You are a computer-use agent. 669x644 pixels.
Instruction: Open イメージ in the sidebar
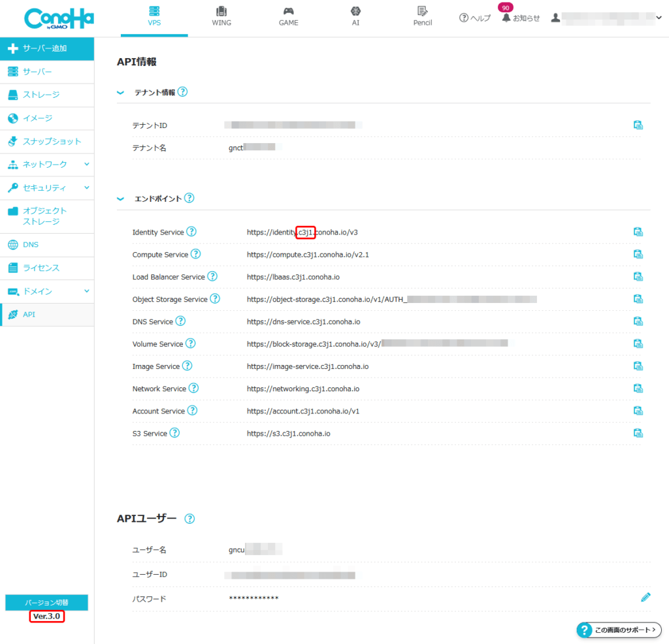pos(47,118)
